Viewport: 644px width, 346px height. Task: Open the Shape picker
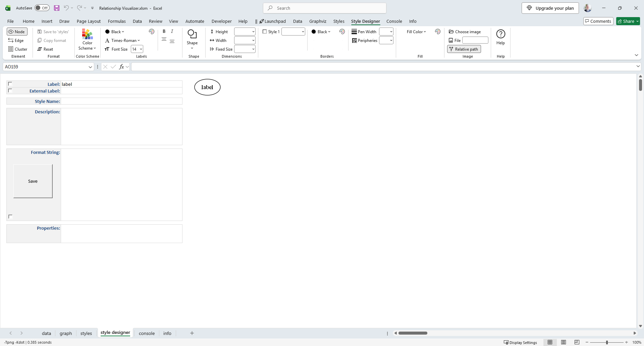(192, 40)
